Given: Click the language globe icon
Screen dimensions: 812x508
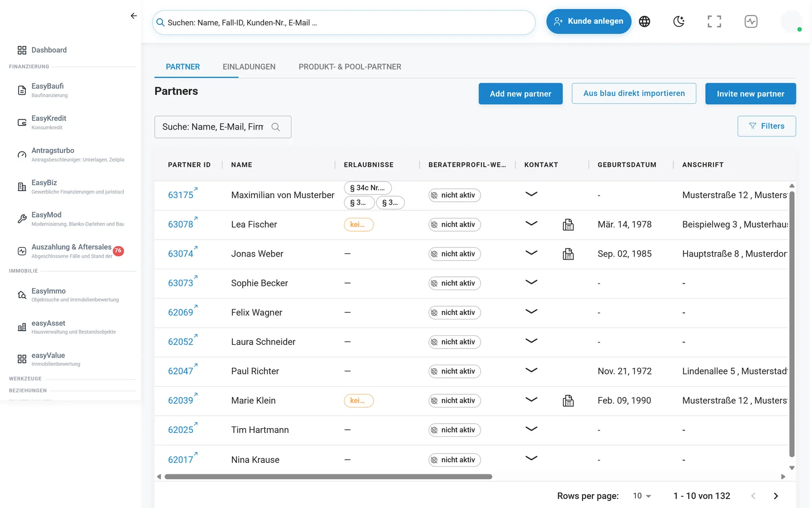Looking at the screenshot, I should (645, 21).
